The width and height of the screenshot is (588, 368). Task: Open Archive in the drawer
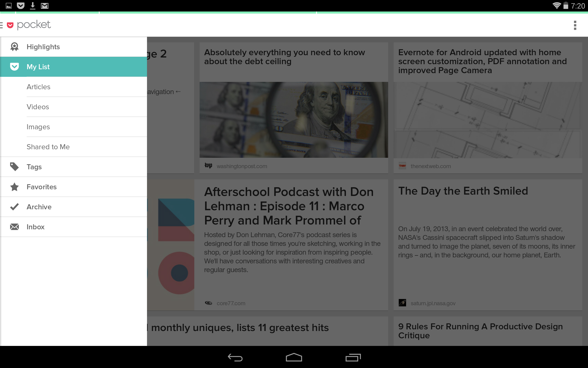click(73, 207)
